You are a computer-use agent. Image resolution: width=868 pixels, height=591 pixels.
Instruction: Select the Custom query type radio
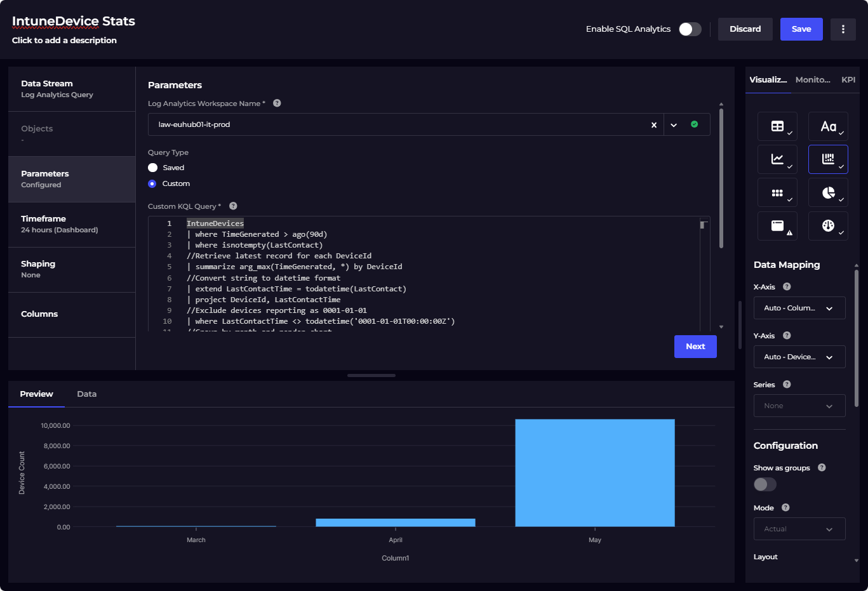point(152,183)
